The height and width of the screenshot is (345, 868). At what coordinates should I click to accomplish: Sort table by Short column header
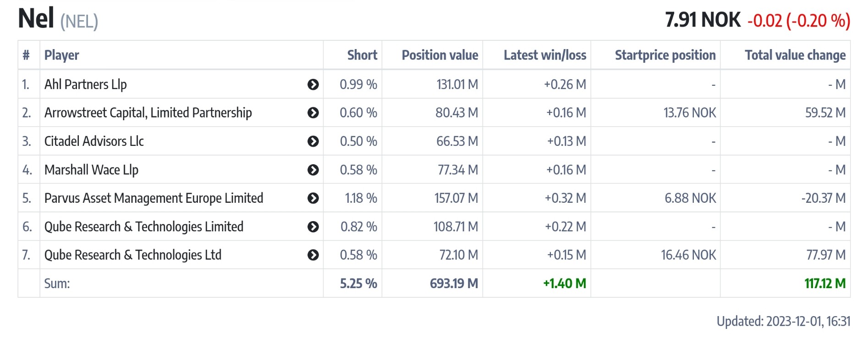[x=362, y=55]
